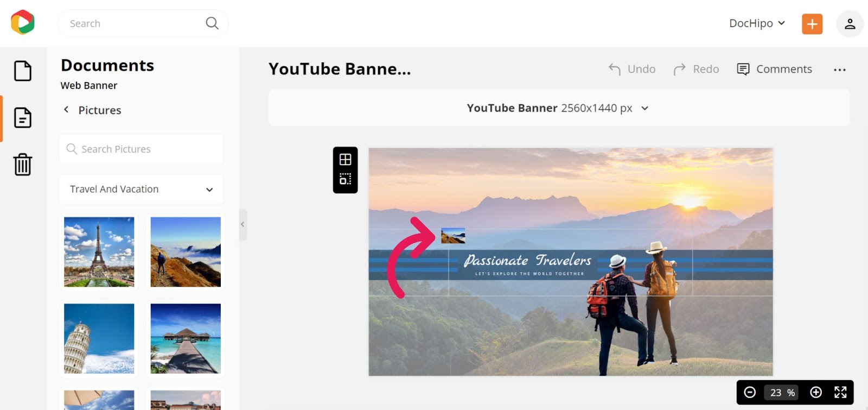Viewport: 868px width, 410px height.
Task: Toggle the grid layout icon on canvas toolbar
Action: pos(346,159)
